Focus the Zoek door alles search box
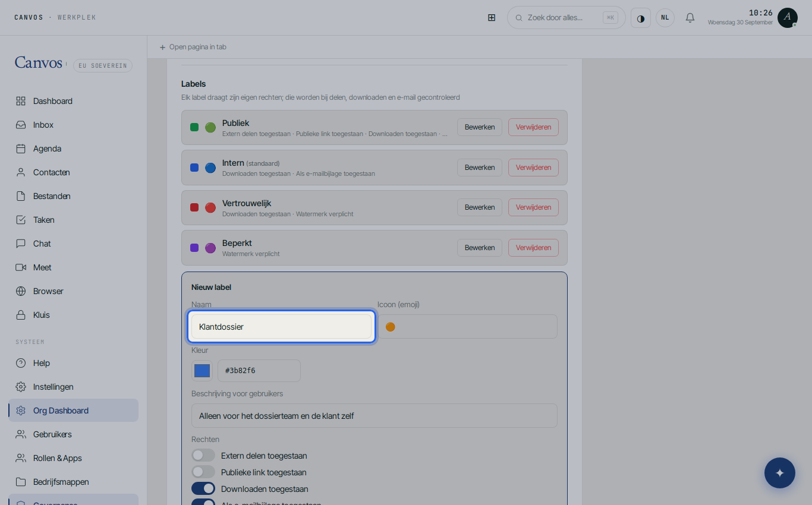The height and width of the screenshot is (505, 812). 566,18
